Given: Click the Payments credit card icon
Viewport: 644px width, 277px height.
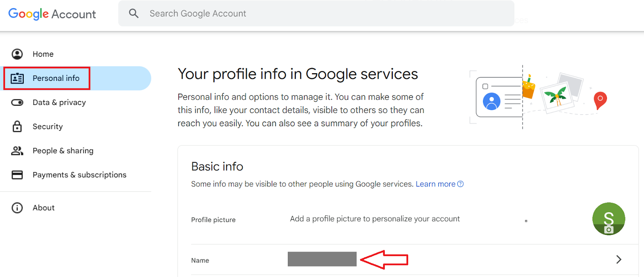Looking at the screenshot, I should [x=17, y=175].
